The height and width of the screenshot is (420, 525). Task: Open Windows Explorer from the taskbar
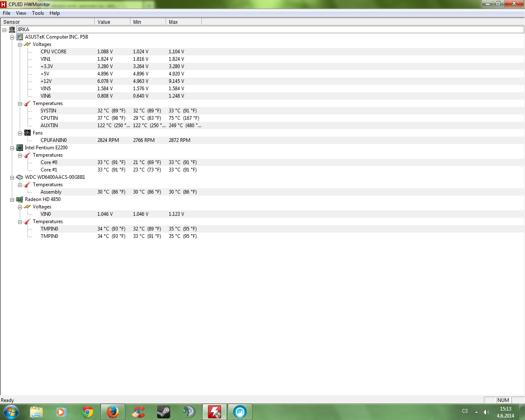(37, 412)
